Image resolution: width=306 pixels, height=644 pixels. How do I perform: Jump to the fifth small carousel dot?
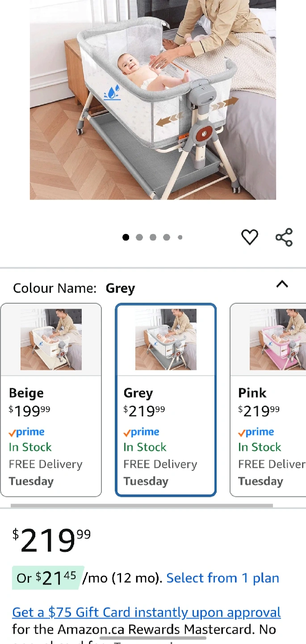[180, 237]
